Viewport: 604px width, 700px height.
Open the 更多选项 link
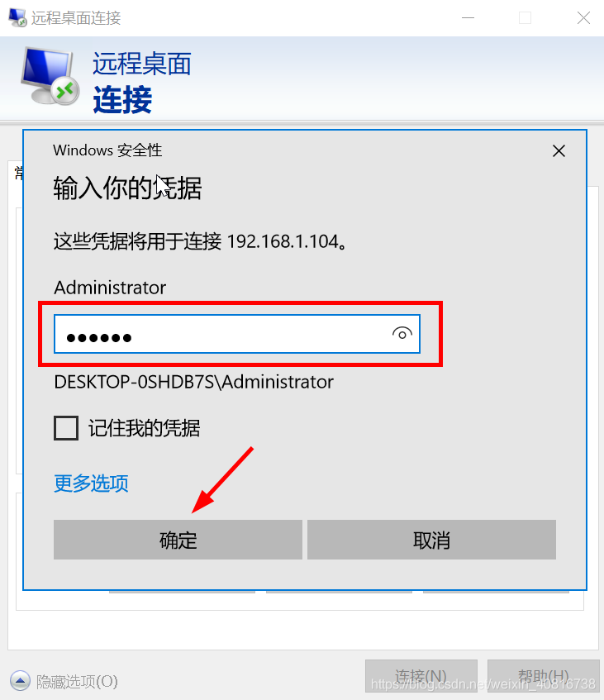[91, 483]
